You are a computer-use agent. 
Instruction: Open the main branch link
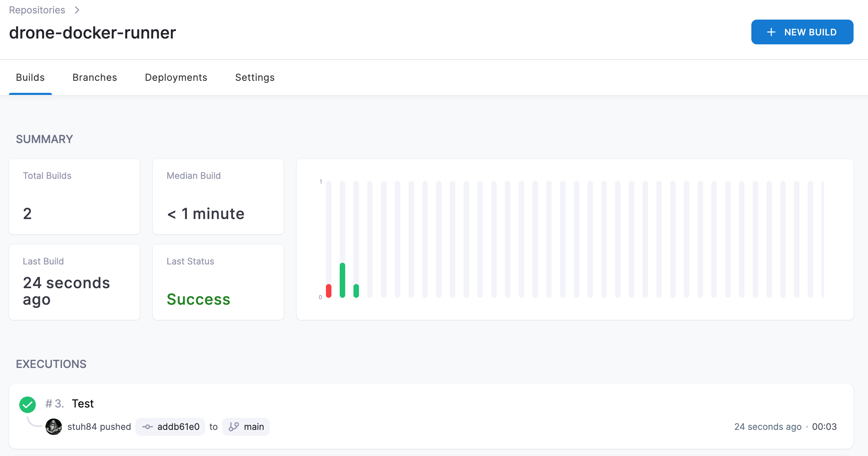point(254,427)
